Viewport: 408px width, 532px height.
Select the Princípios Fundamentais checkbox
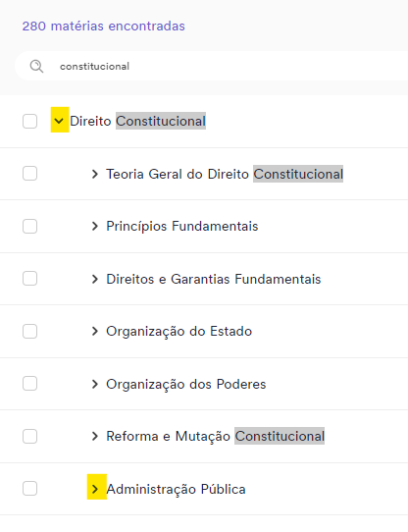(x=29, y=226)
